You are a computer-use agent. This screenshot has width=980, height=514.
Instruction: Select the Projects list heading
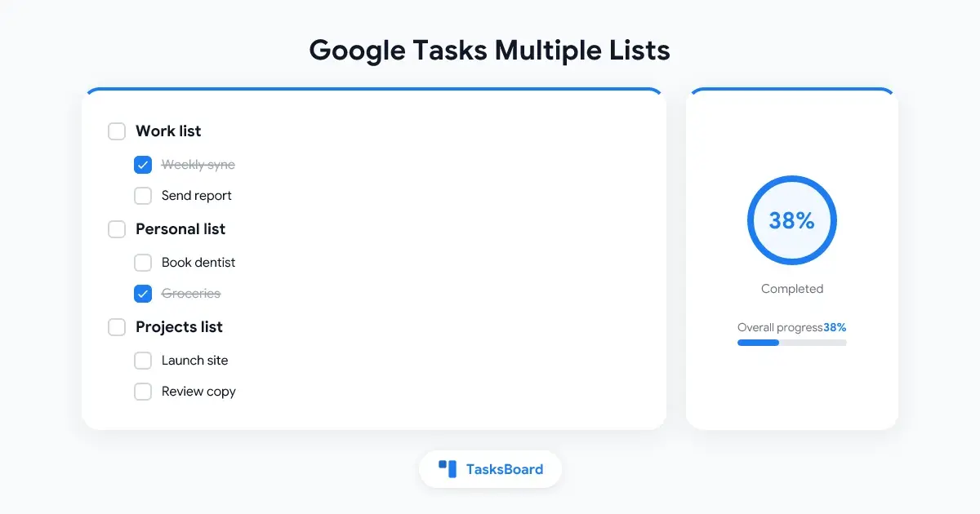pos(179,327)
